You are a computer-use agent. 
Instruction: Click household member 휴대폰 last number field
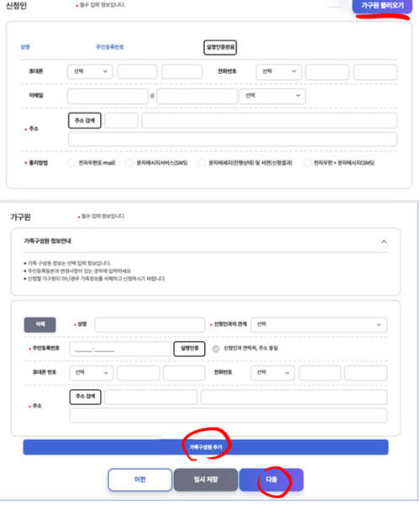184,373
